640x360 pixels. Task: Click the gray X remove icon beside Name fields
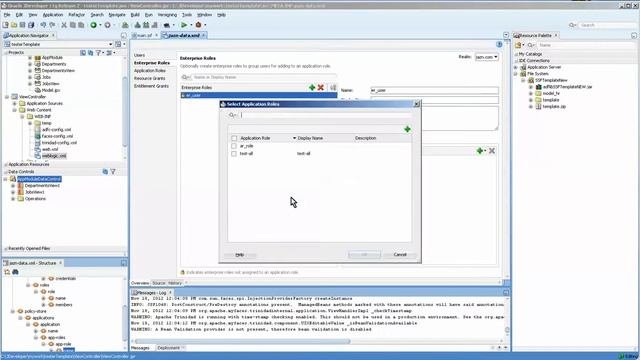[x=492, y=151]
